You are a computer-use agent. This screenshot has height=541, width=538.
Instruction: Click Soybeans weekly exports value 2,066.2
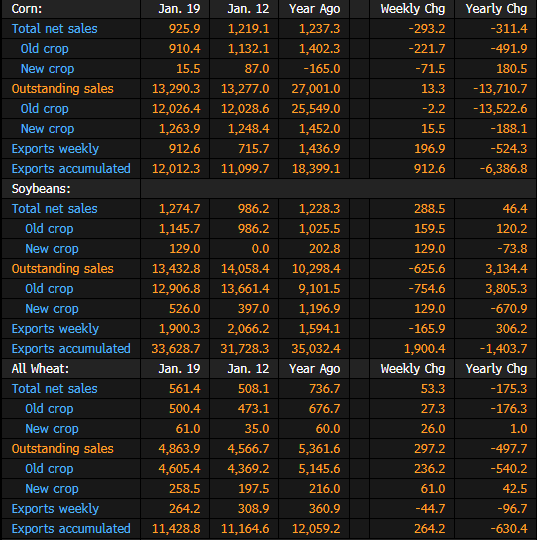point(248,329)
